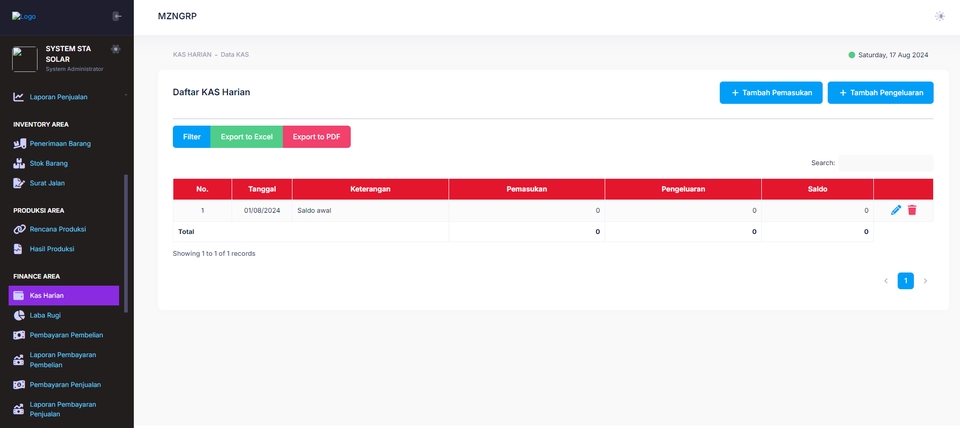The height and width of the screenshot is (428, 960).
Task: Sort table by Tanggal column header
Action: 262,189
